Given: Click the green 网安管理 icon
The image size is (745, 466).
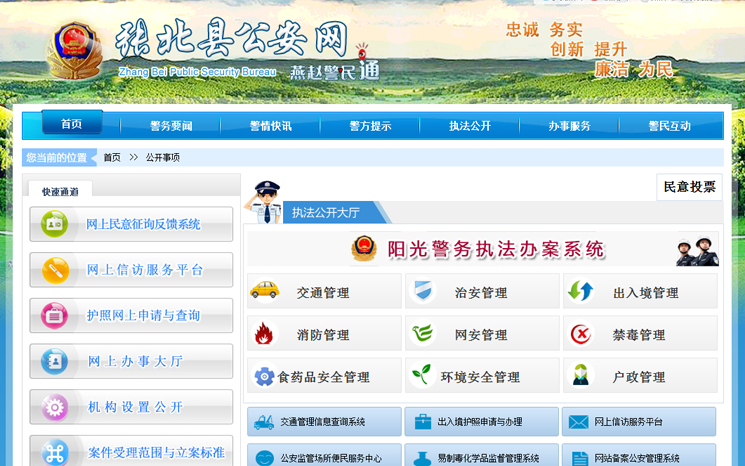Looking at the screenshot, I should click(x=423, y=334).
